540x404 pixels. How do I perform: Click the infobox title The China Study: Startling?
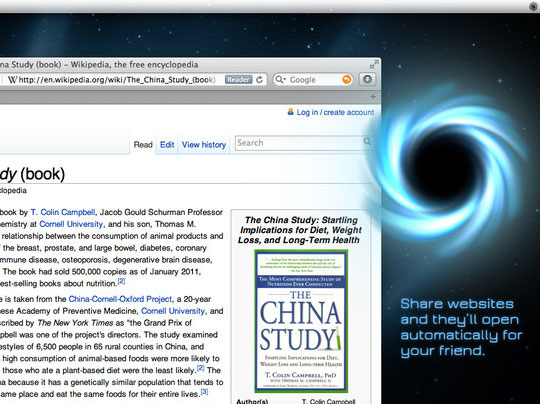(x=300, y=230)
